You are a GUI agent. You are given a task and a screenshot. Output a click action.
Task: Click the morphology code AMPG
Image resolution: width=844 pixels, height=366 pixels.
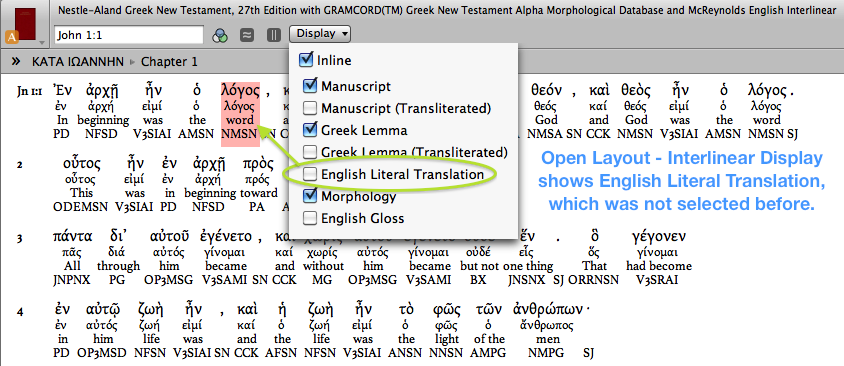(x=489, y=353)
